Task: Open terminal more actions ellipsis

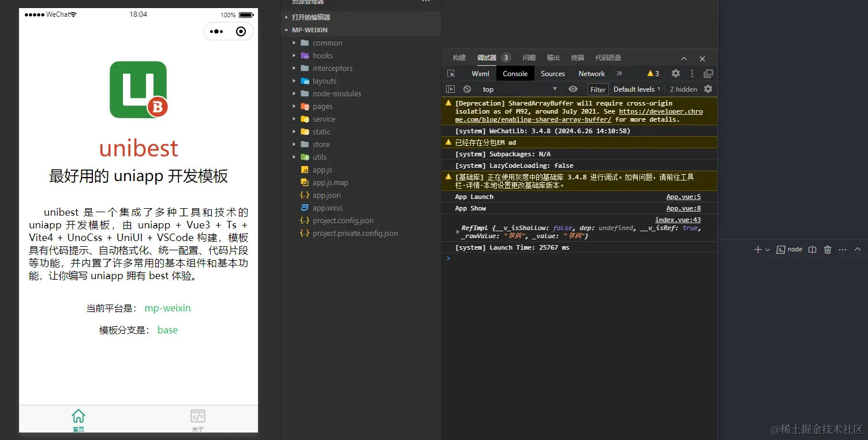Action: [x=843, y=250]
